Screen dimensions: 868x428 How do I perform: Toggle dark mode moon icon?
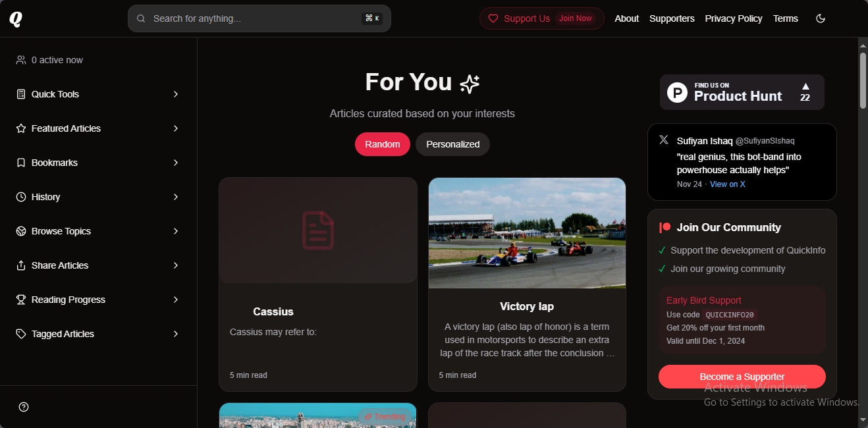click(821, 18)
